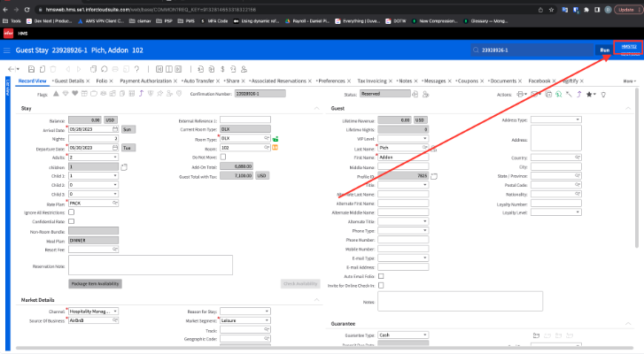Viewport: 644px width, 354px height.
Task: Click the green room assignment icon beside Room Type
Action: 275,139
